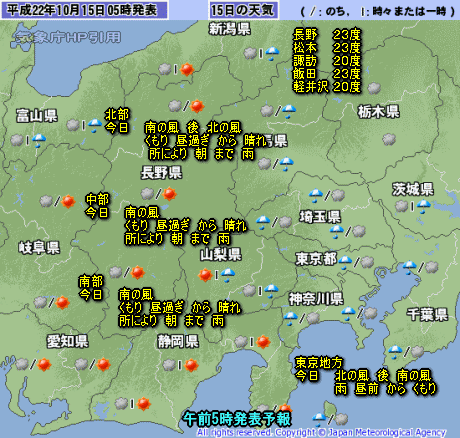This screenshot has width=460, height=438.
Task: Click the lone cloud icon under 栃木県 label
Action: coord(389,139)
